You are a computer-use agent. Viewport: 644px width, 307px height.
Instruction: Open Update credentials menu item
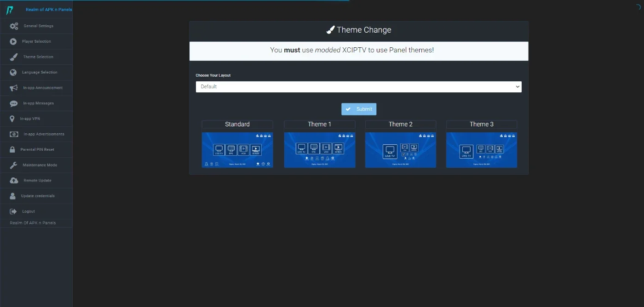point(36,196)
